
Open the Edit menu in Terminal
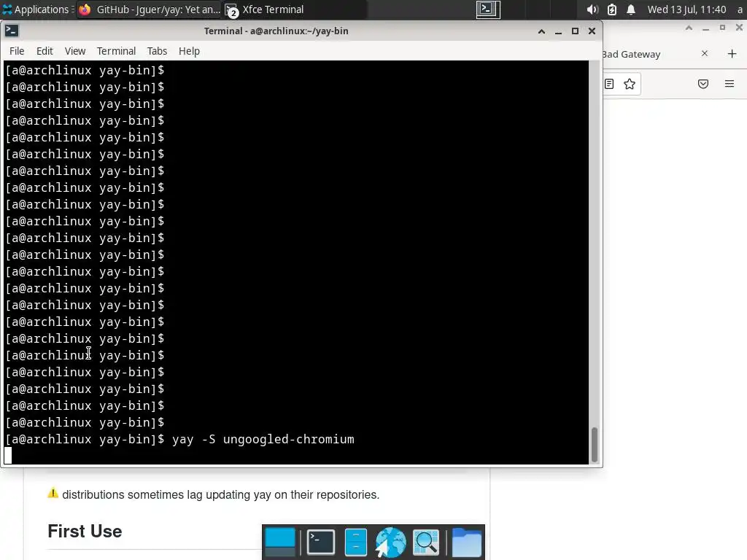[x=44, y=51]
